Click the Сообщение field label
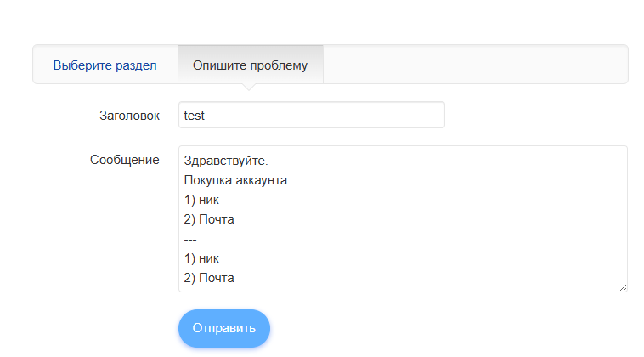This screenshot has width=644, height=357. (124, 160)
